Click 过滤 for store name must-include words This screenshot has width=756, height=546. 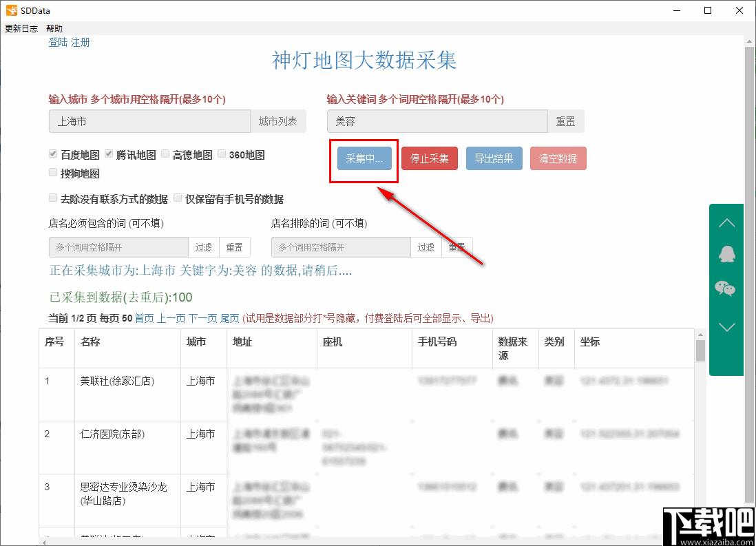point(204,247)
